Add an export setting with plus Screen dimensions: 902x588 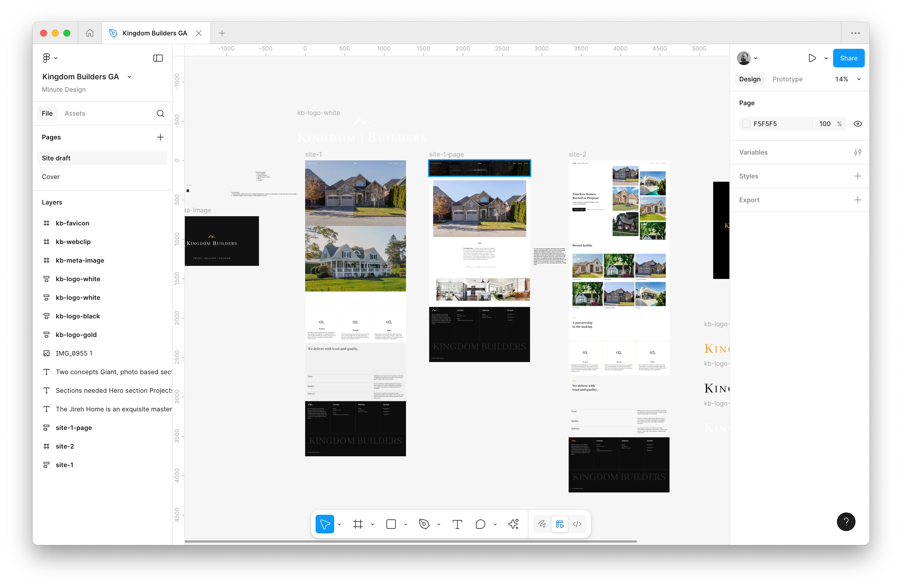point(858,200)
